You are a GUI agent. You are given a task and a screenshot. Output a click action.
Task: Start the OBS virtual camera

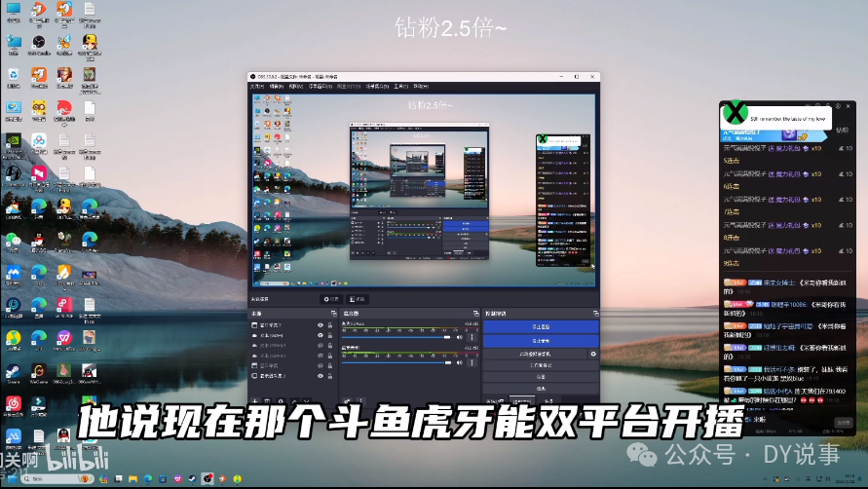click(x=535, y=354)
